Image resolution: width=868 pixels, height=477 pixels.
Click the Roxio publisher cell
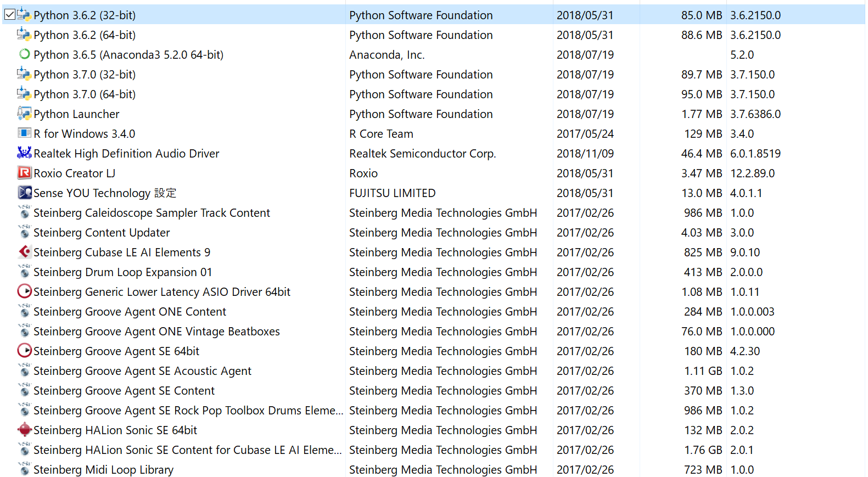point(363,173)
